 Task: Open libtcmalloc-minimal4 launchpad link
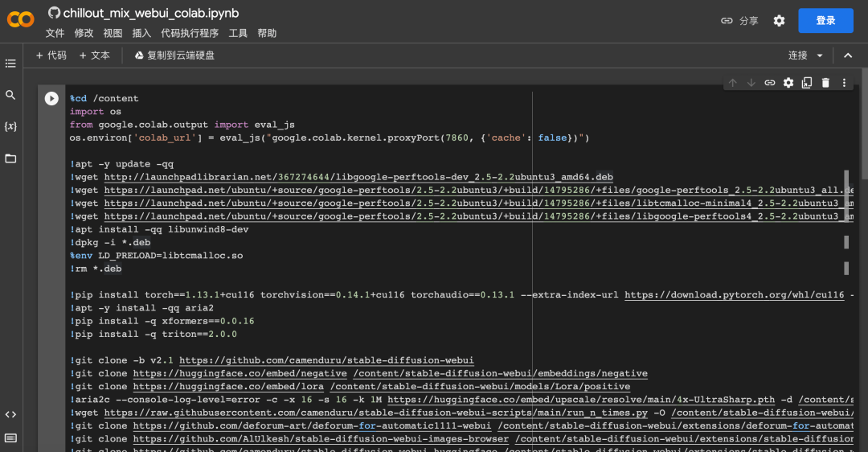click(x=479, y=203)
